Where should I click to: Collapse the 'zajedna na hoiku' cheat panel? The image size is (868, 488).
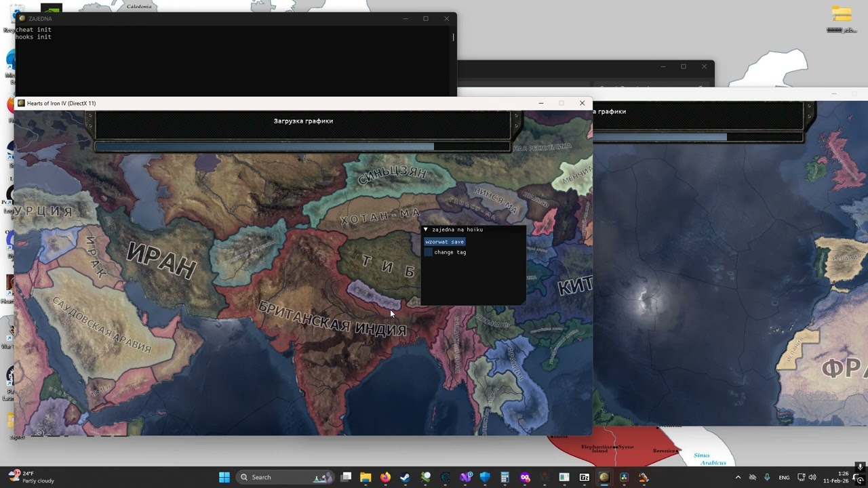(x=426, y=230)
